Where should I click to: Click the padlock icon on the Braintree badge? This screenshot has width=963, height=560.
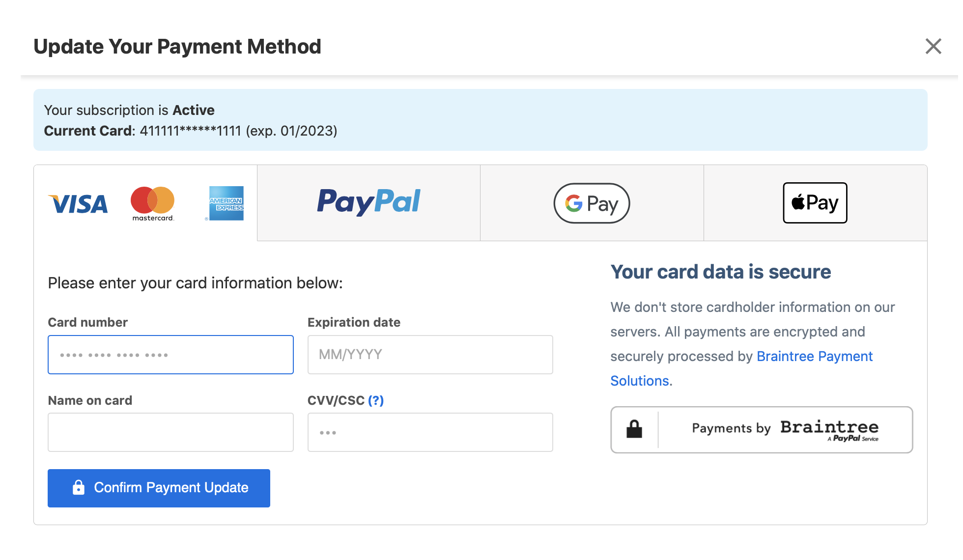pos(634,429)
